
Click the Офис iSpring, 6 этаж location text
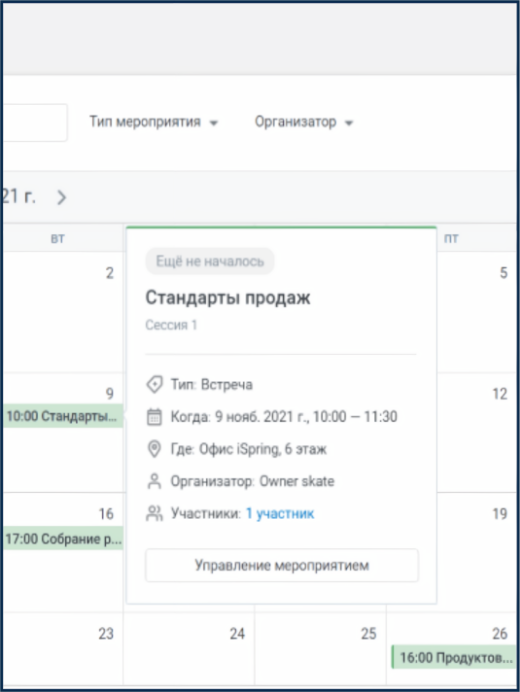[263, 449]
